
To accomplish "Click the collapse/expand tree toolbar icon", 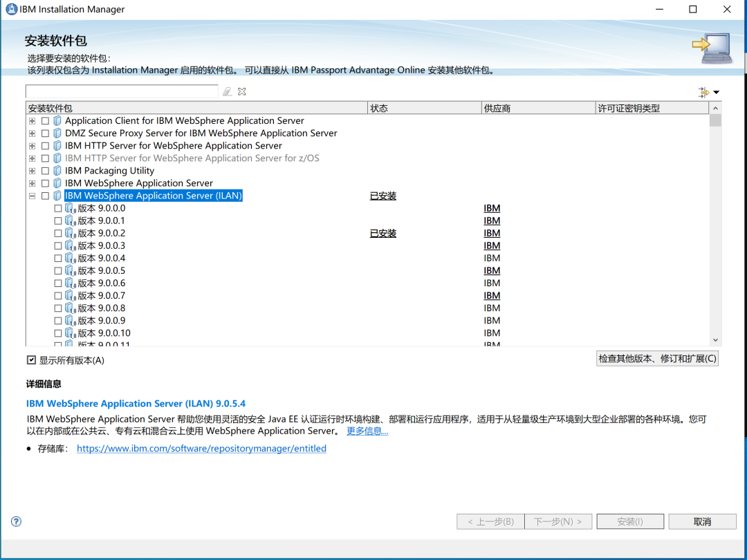I will 703,93.
